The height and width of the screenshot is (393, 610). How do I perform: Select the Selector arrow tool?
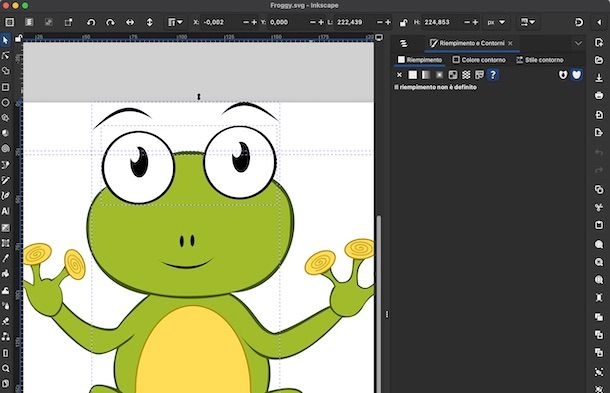pyautogui.click(x=5, y=40)
